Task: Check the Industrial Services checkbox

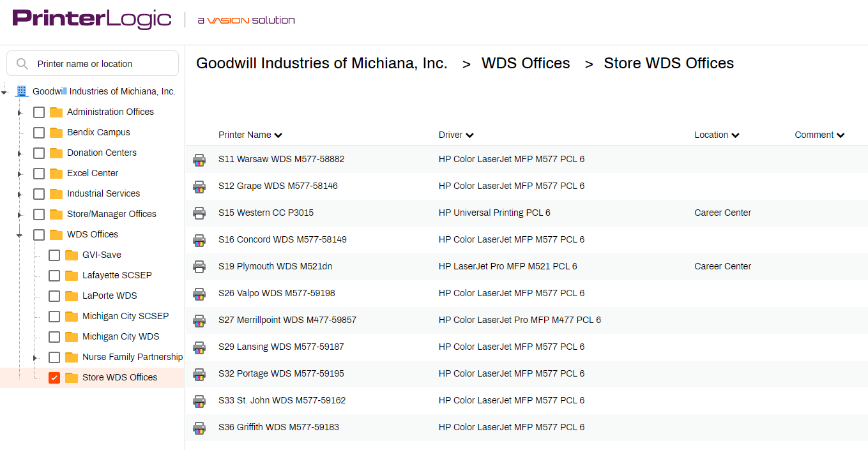Action: [39, 194]
